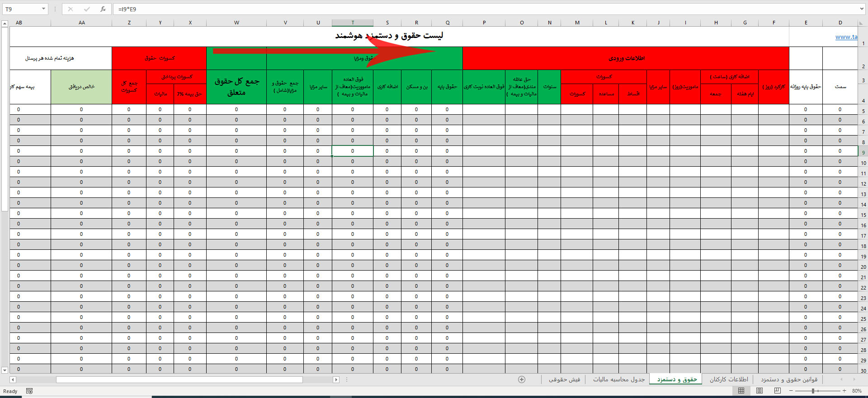Expand the formula bar with right-edge chevron
Viewport: 868px width, 398px height.
862,9
